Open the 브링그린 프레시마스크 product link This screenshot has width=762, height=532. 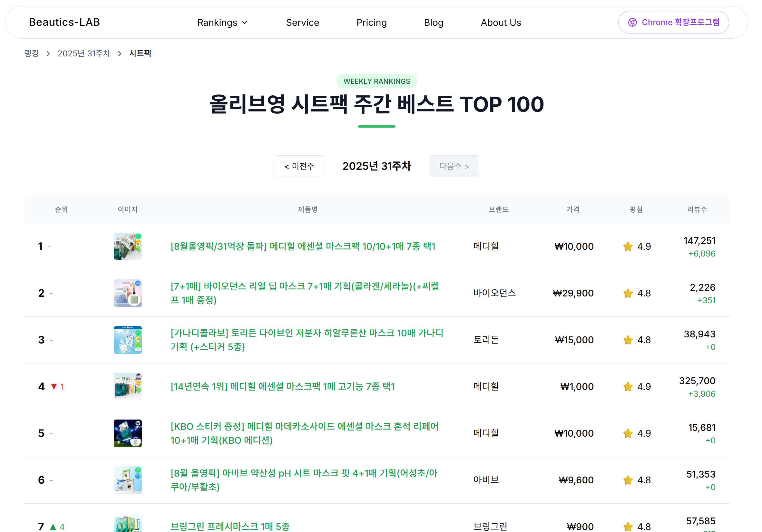(230, 527)
